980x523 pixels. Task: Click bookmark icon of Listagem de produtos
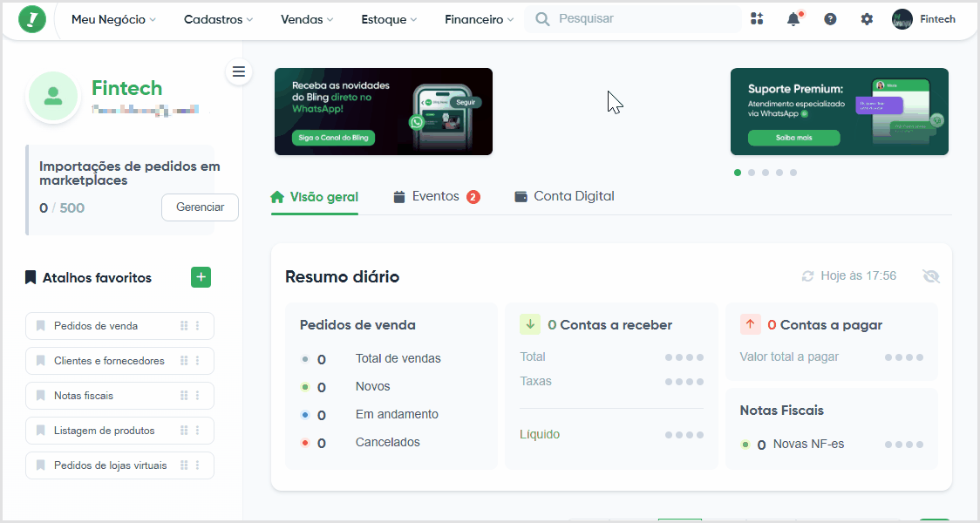pos(41,431)
